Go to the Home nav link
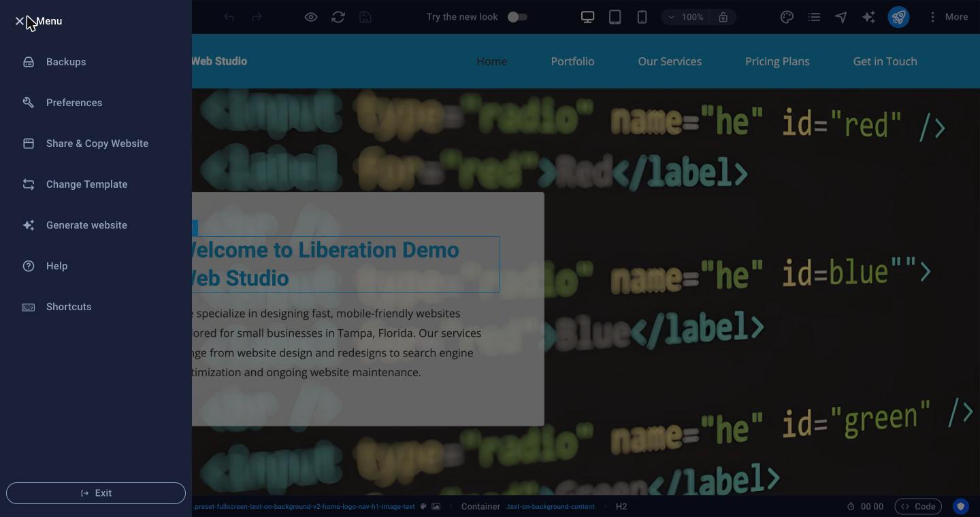Screen dimensions: 980x517 [491, 61]
